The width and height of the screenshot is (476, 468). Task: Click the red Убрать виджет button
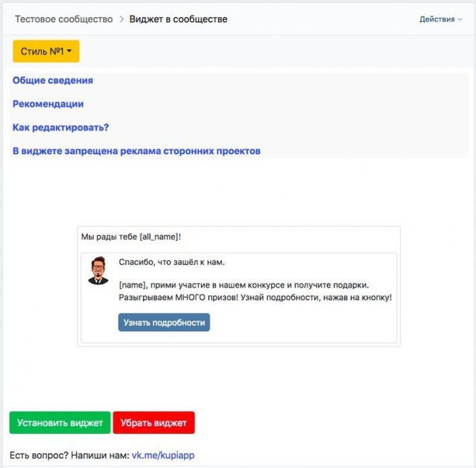pos(153,423)
